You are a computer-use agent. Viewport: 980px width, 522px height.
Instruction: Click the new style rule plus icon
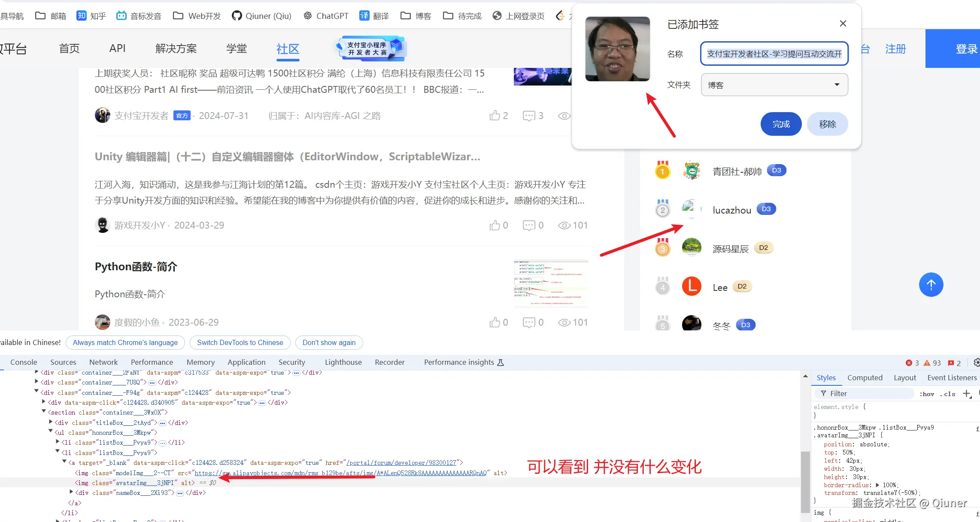(967, 394)
